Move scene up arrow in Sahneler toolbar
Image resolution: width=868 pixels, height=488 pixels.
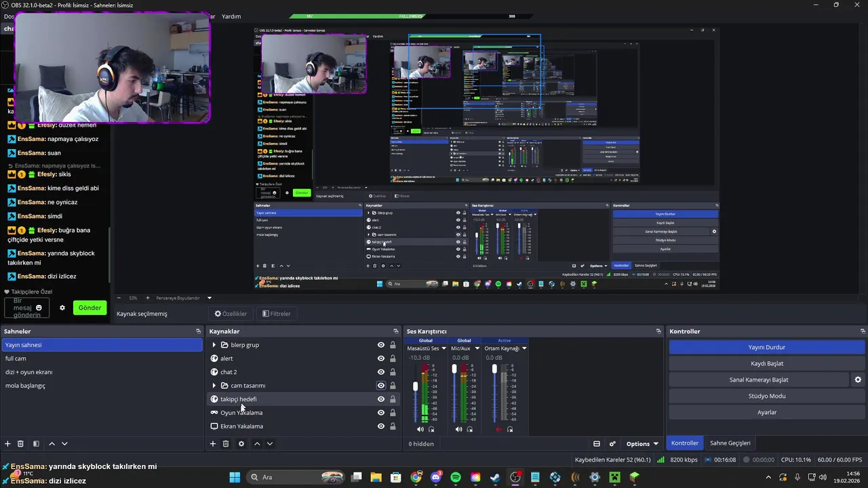(x=52, y=444)
